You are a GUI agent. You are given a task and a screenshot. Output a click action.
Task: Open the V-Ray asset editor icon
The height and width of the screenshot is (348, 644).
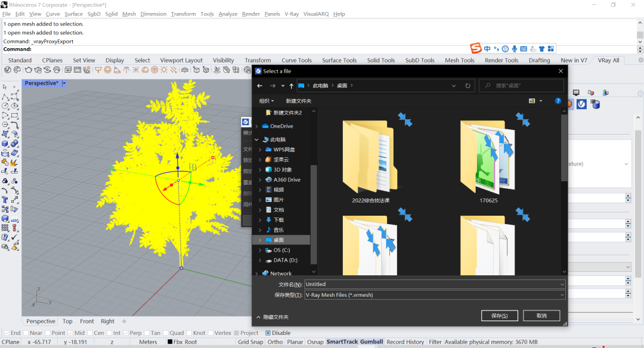coord(7,70)
